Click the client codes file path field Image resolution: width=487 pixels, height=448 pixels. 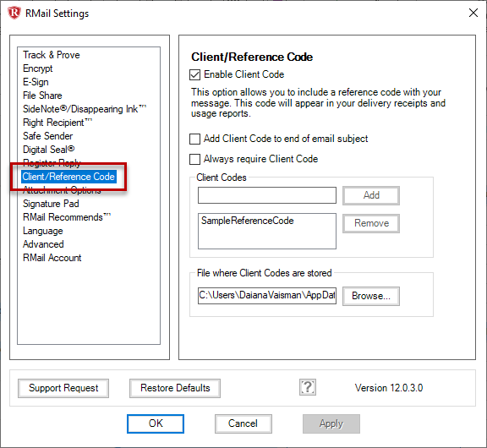[267, 295]
